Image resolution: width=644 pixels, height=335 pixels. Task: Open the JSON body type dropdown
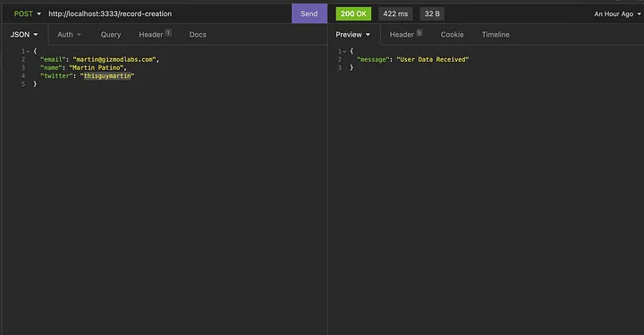[24, 35]
